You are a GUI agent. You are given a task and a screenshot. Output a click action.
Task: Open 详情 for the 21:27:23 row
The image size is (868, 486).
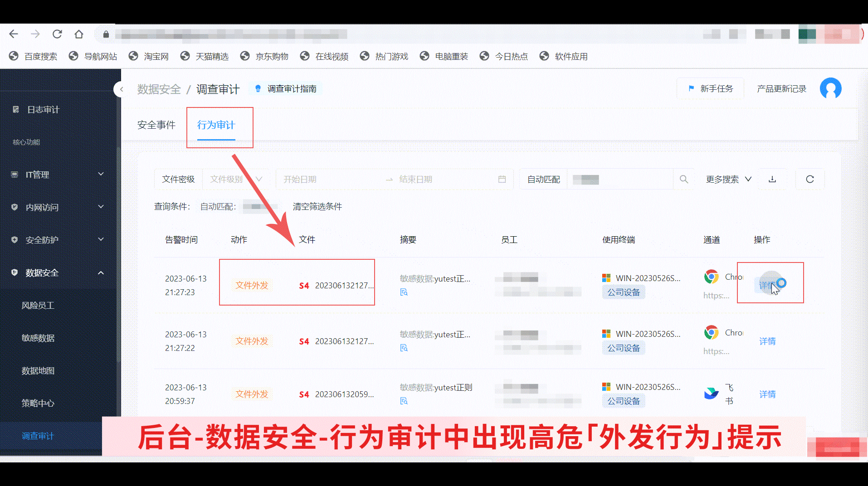[x=767, y=285]
